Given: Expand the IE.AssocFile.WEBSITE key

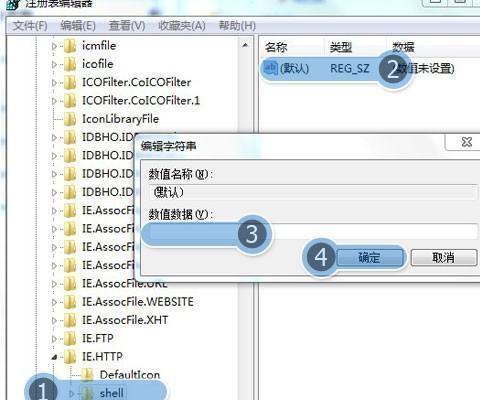Looking at the screenshot, I should tap(54, 302).
